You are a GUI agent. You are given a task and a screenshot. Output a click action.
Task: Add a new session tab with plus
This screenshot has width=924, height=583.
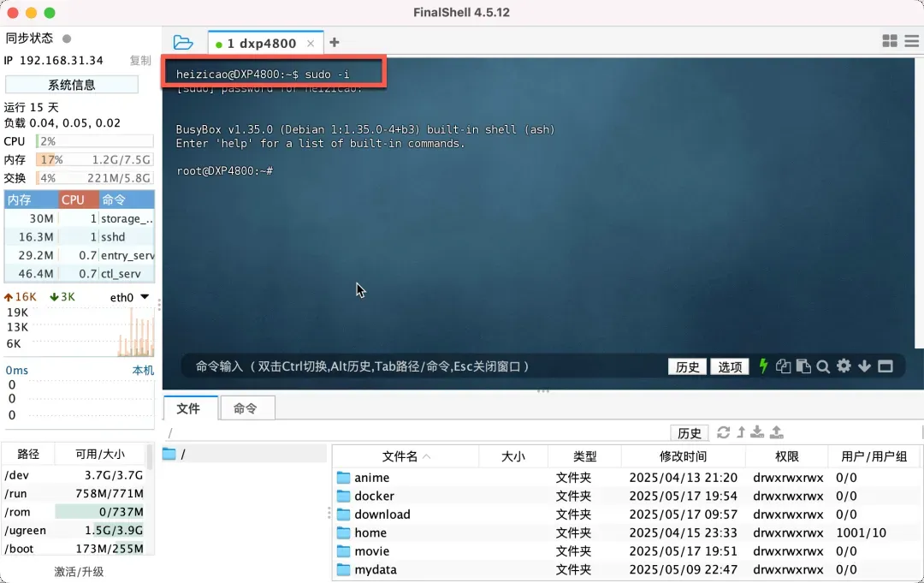pyautogui.click(x=335, y=43)
